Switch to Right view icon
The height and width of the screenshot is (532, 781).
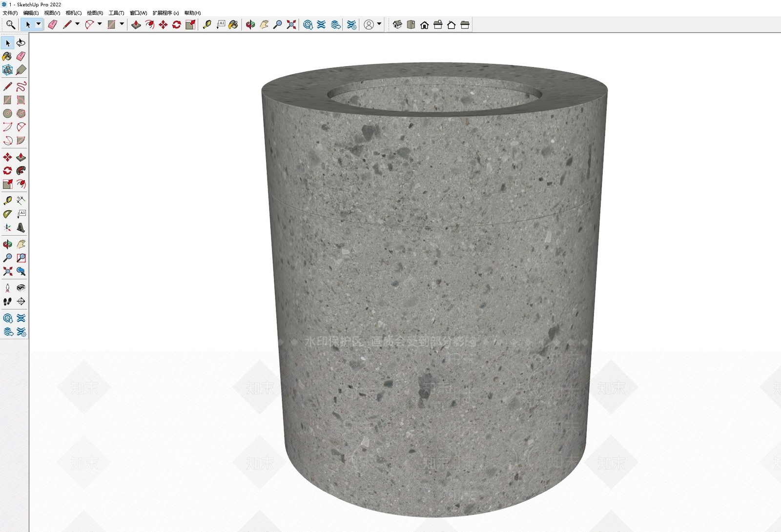(438, 24)
